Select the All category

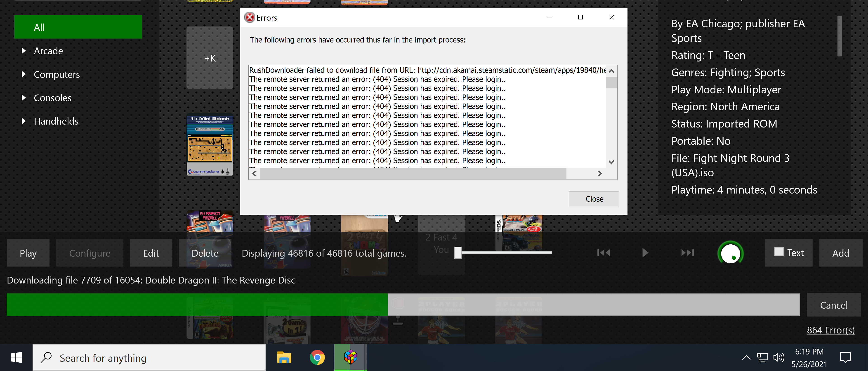(x=78, y=27)
